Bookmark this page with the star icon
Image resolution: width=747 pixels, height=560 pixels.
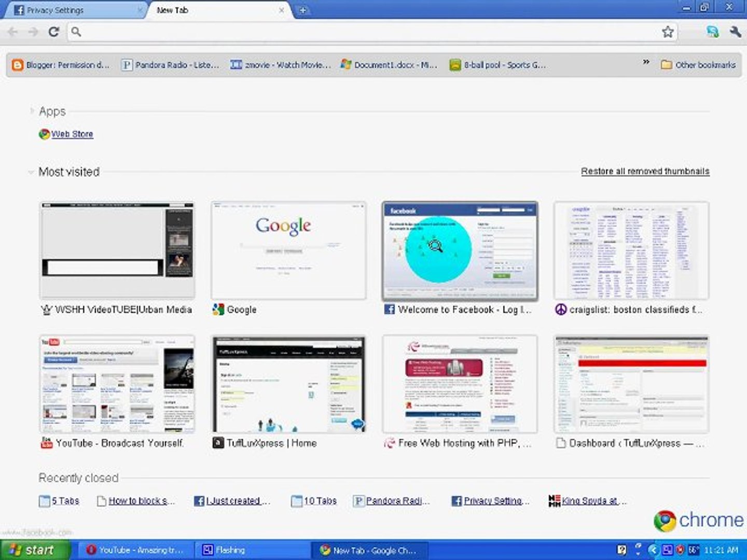[668, 32]
